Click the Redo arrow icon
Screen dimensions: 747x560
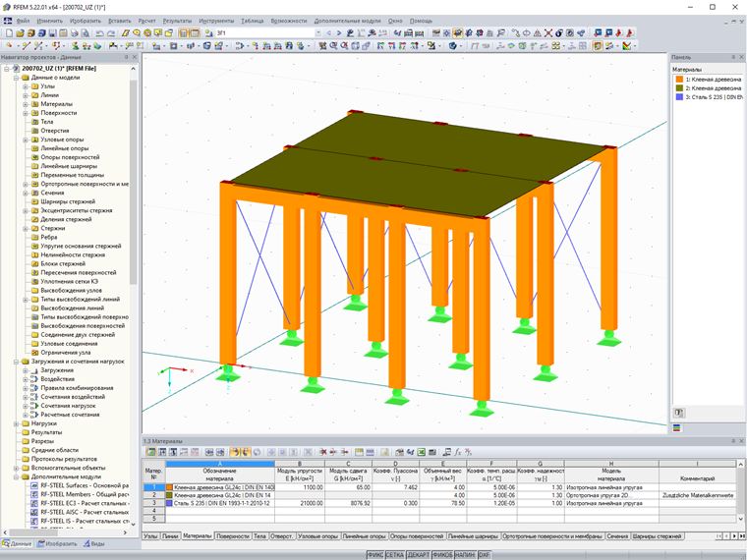pyautogui.click(x=110, y=32)
